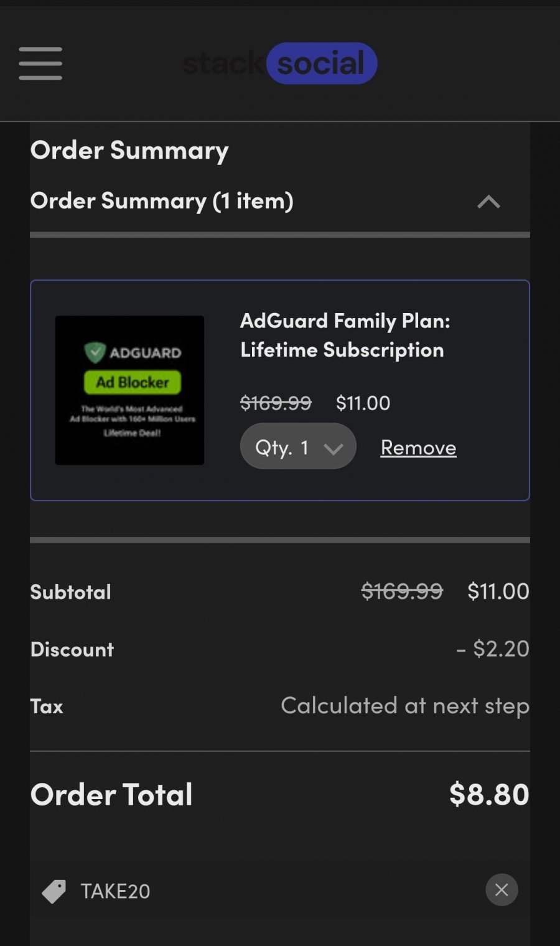Click the - $2.20 discount amount
The height and width of the screenshot is (946, 560).
coord(493,649)
